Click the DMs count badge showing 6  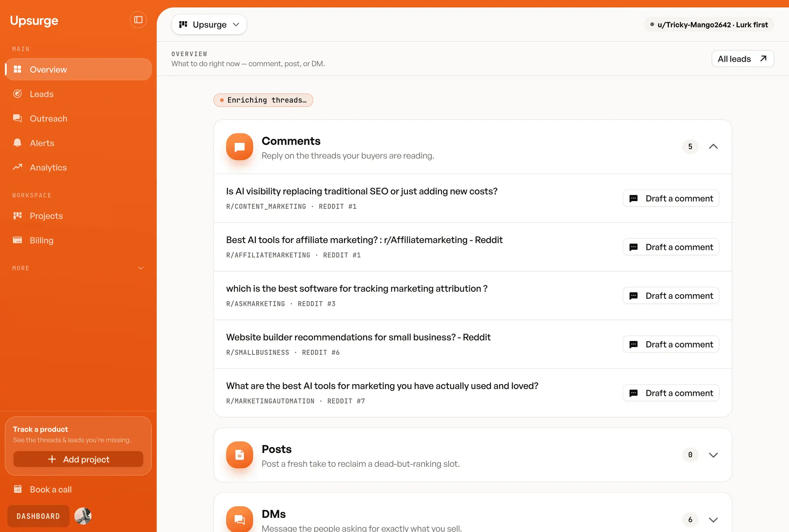(690, 520)
